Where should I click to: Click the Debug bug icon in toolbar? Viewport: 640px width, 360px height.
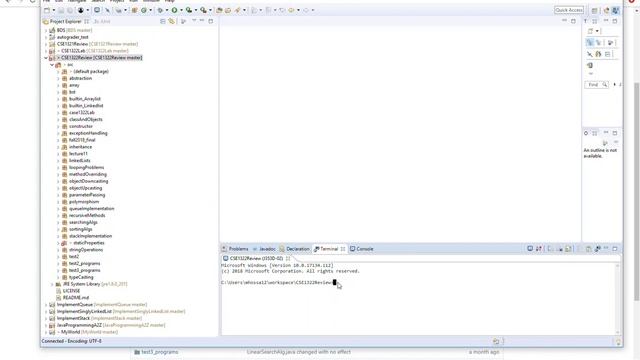pyautogui.click(x=160, y=10)
